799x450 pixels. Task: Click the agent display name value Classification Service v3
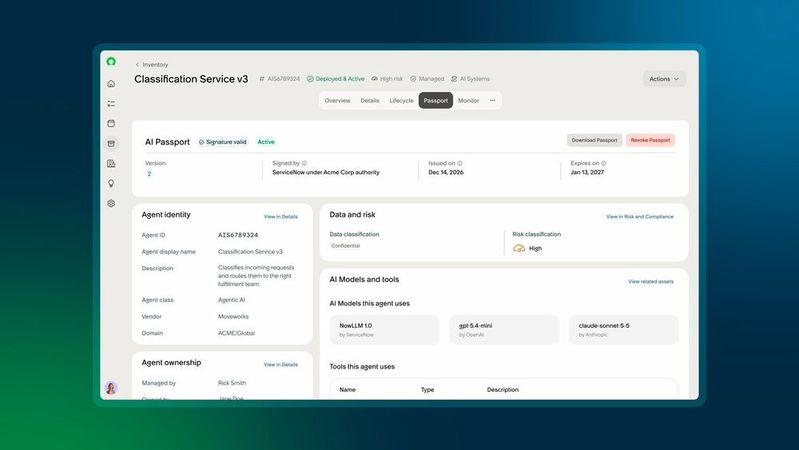click(x=250, y=252)
